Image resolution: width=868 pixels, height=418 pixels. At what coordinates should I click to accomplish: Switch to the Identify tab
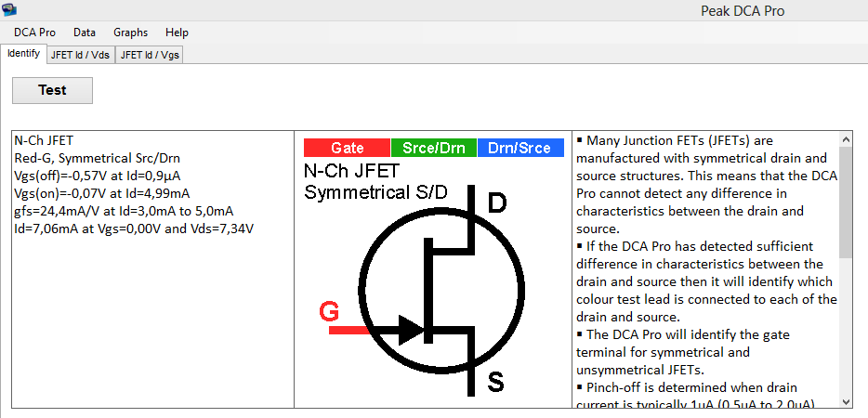coord(23,54)
